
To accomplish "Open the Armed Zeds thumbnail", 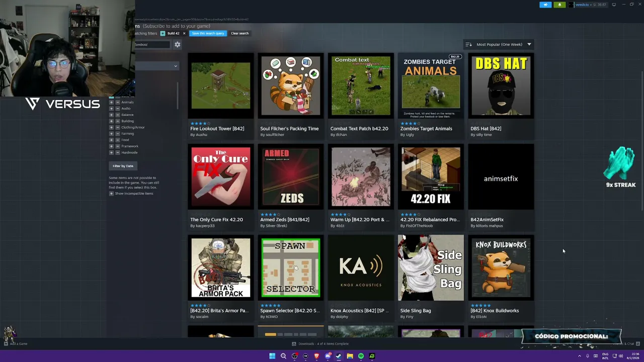I will point(290,176).
